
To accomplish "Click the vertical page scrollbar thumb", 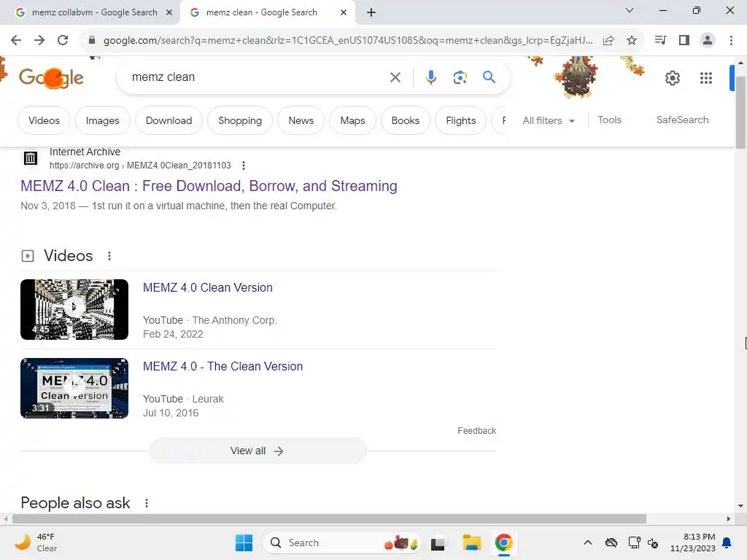I will coord(740,113).
